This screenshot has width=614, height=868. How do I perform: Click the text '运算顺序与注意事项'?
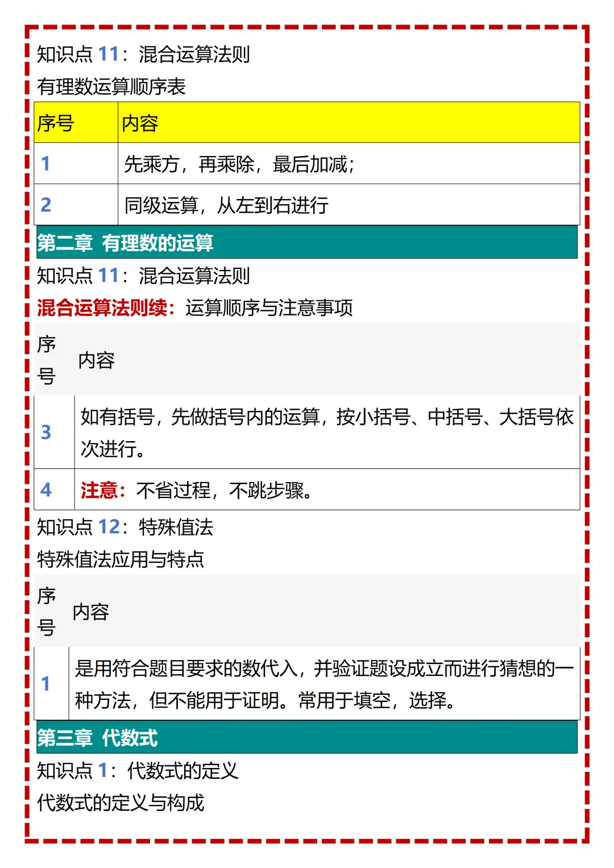click(269, 308)
